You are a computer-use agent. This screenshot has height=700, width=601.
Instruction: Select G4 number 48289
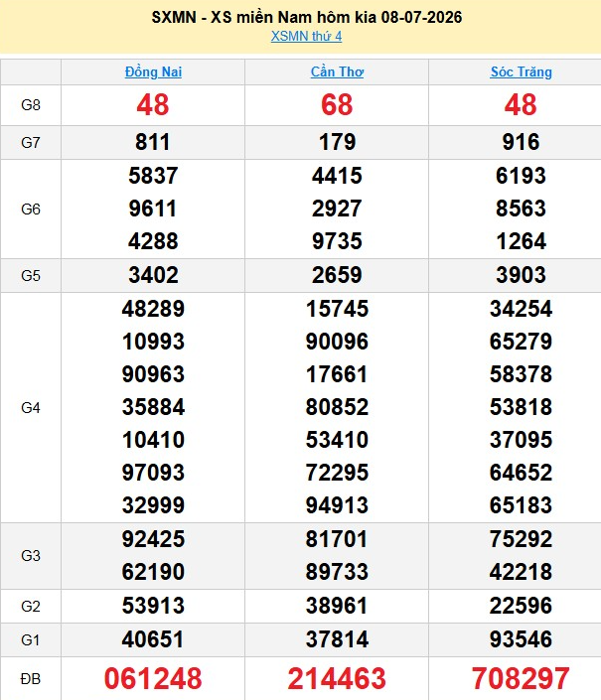pos(153,309)
